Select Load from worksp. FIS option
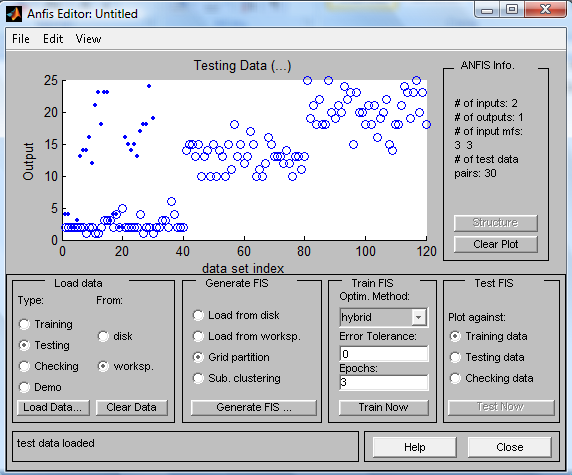 (x=198, y=336)
